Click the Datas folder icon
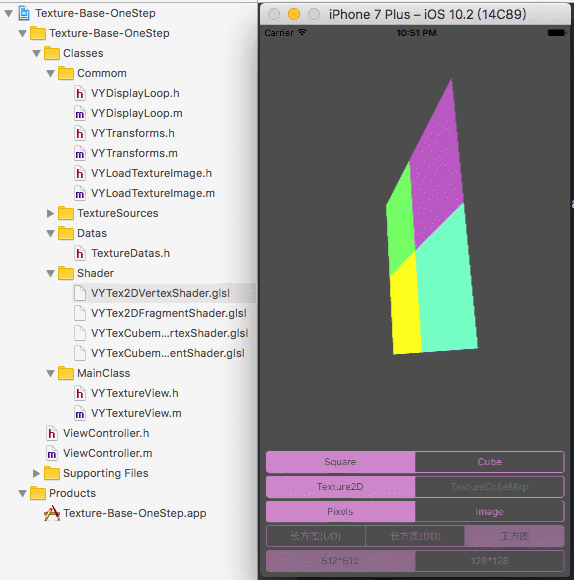 tap(66, 233)
